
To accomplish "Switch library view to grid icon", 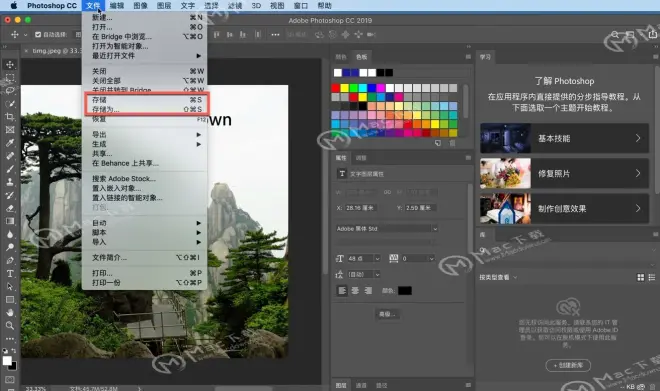I will coord(640,277).
